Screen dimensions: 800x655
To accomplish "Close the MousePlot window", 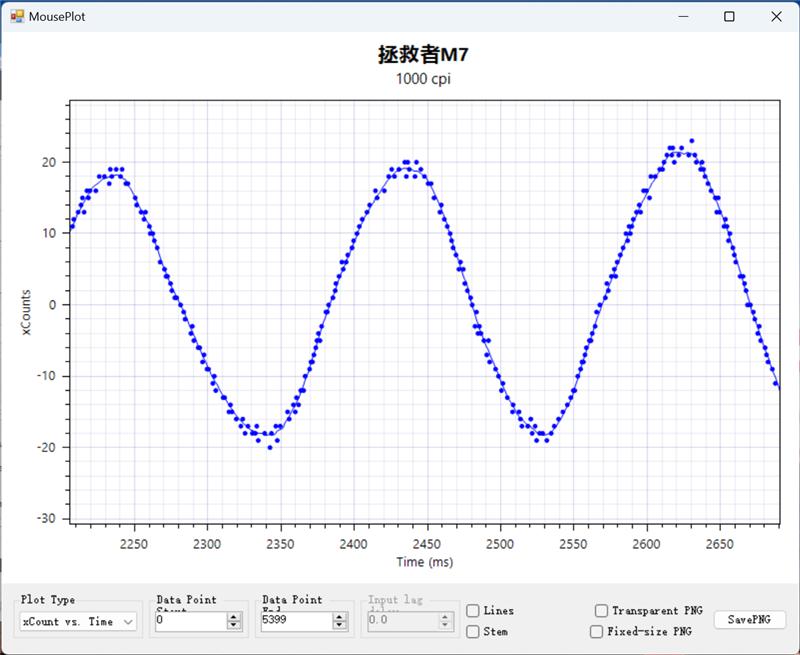I will 776,17.
